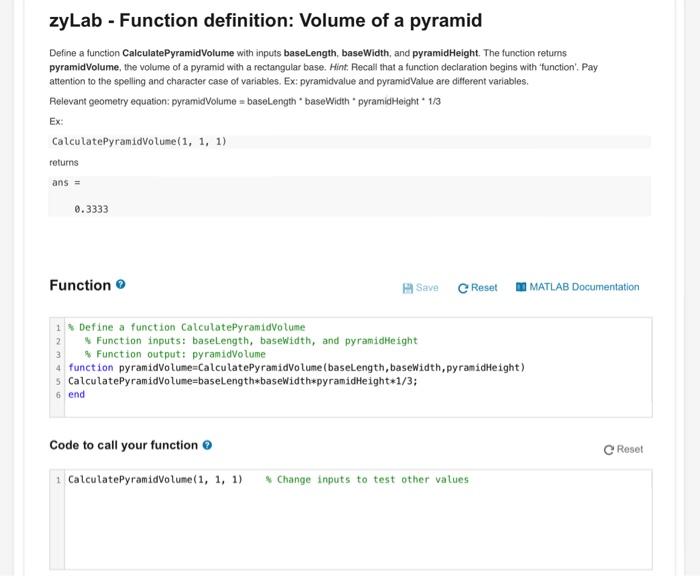Click line number 4 in the editor gutter
This screenshot has width=700, height=576.
59,367
